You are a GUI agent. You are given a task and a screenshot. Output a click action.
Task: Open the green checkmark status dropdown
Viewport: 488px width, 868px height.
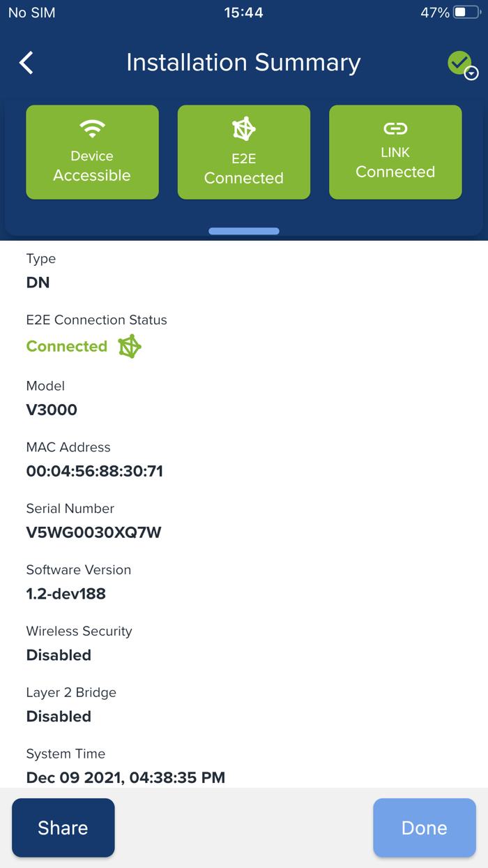[x=463, y=65]
